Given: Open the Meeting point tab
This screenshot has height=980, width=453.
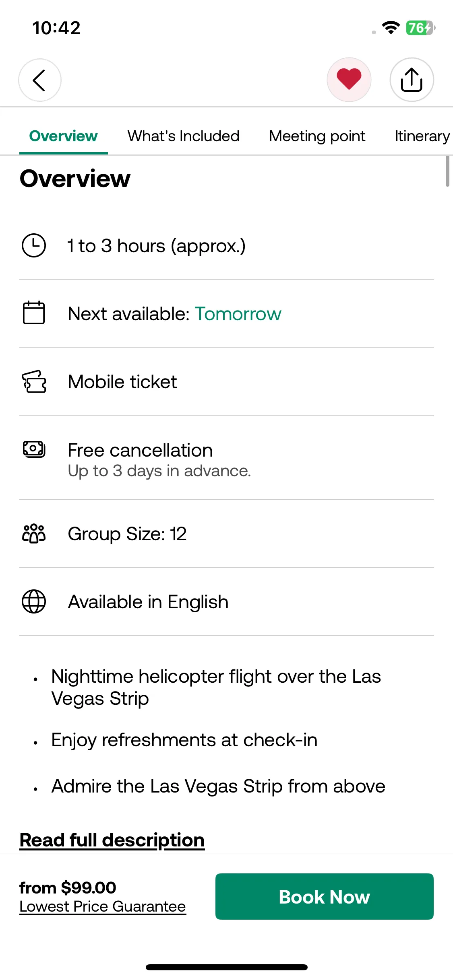Looking at the screenshot, I should click(x=317, y=136).
